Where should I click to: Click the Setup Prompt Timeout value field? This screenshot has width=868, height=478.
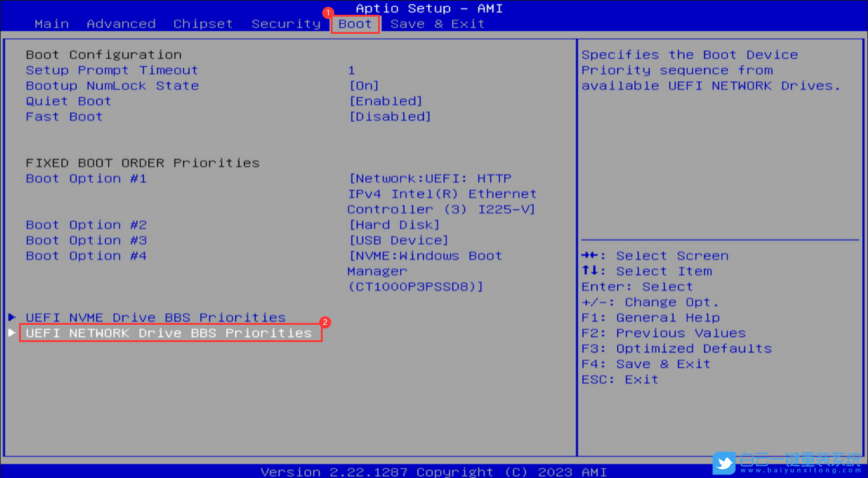352,70
